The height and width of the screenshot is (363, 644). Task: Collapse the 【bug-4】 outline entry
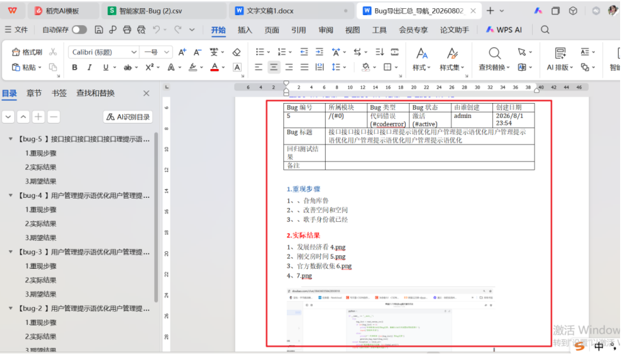(11, 196)
